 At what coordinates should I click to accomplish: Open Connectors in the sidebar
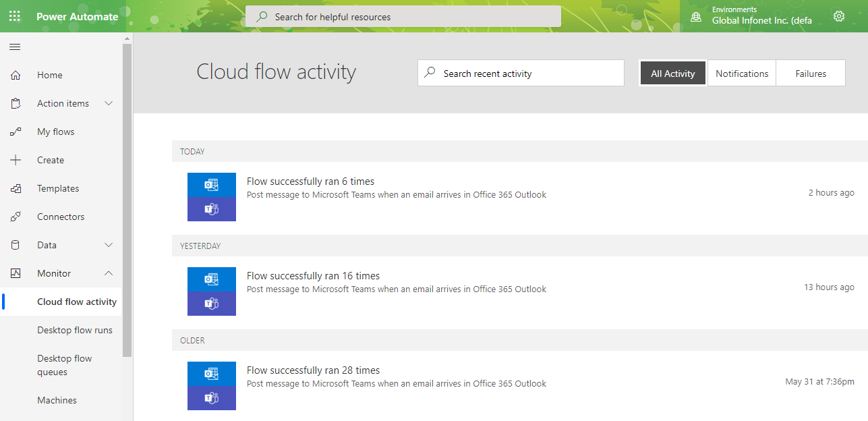click(x=61, y=217)
